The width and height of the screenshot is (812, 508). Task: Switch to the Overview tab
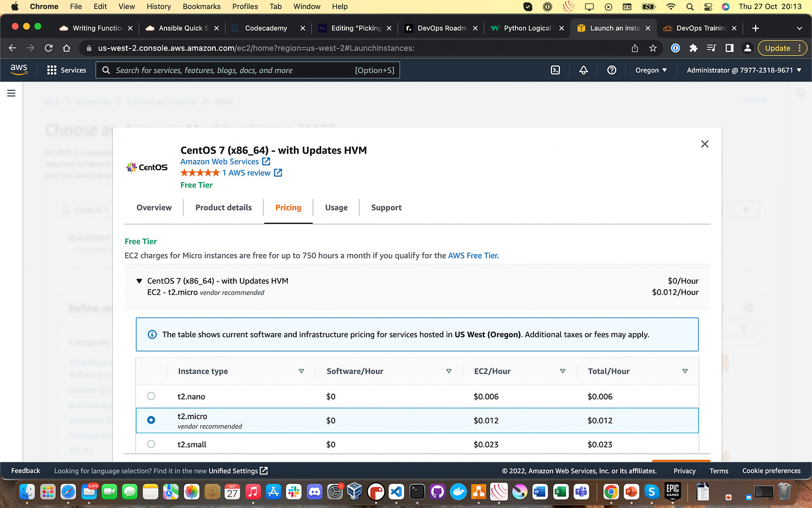pyautogui.click(x=154, y=208)
